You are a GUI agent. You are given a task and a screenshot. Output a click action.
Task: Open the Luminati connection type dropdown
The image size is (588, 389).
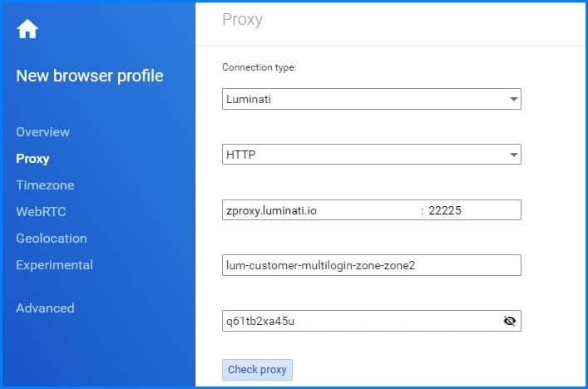371,99
